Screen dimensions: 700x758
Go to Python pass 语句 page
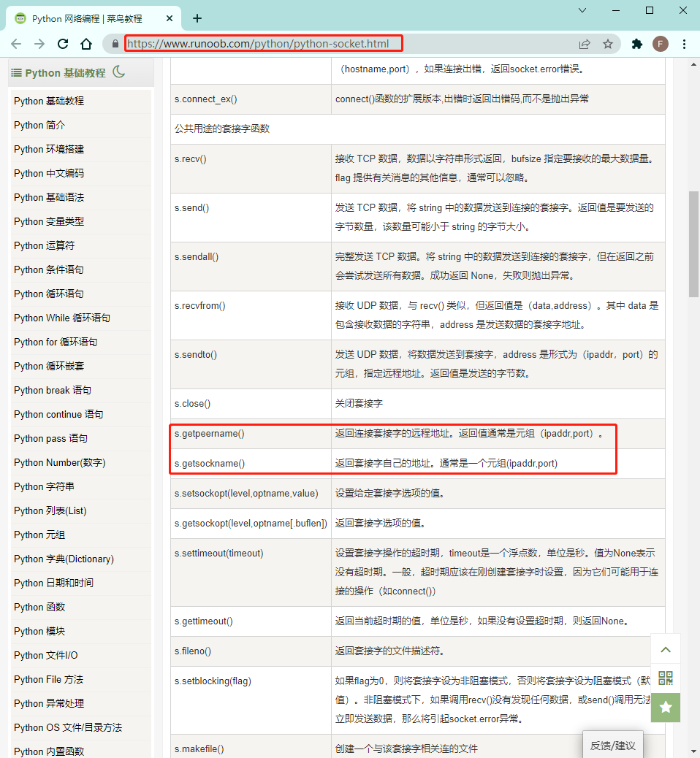(x=51, y=438)
